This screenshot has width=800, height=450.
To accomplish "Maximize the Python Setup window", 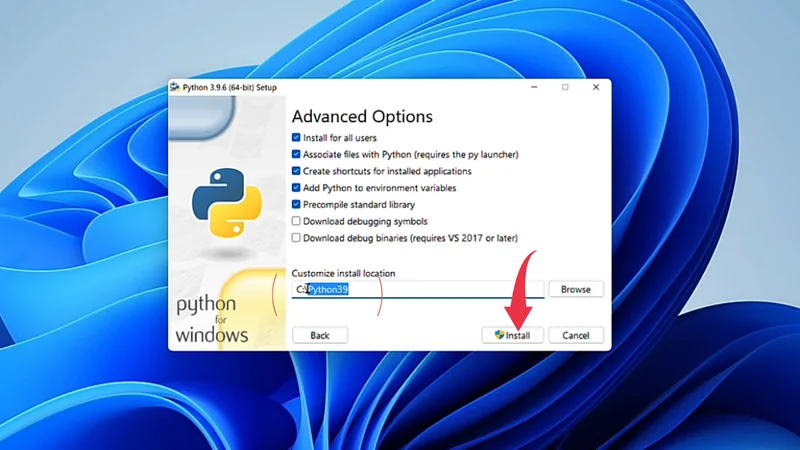I will pyautogui.click(x=565, y=87).
